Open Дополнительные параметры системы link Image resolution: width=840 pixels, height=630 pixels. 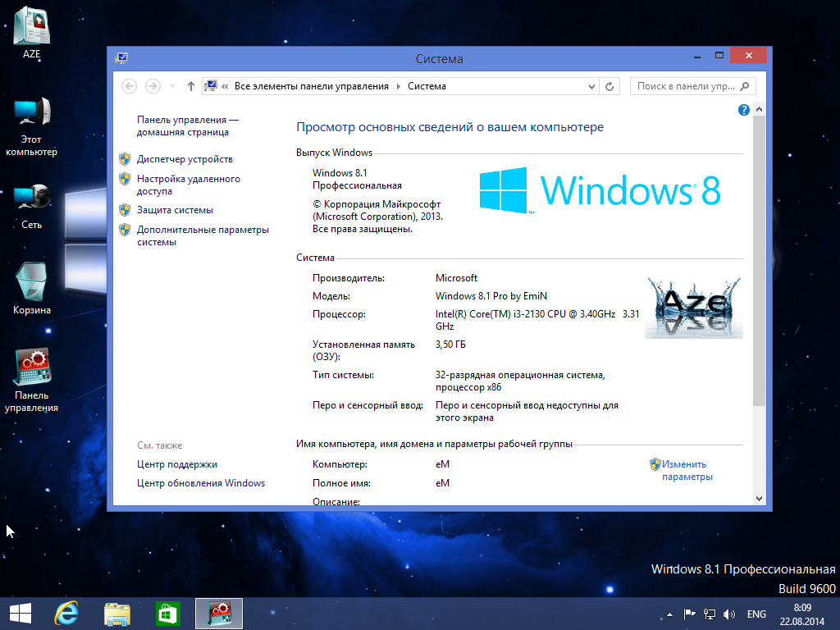203,235
